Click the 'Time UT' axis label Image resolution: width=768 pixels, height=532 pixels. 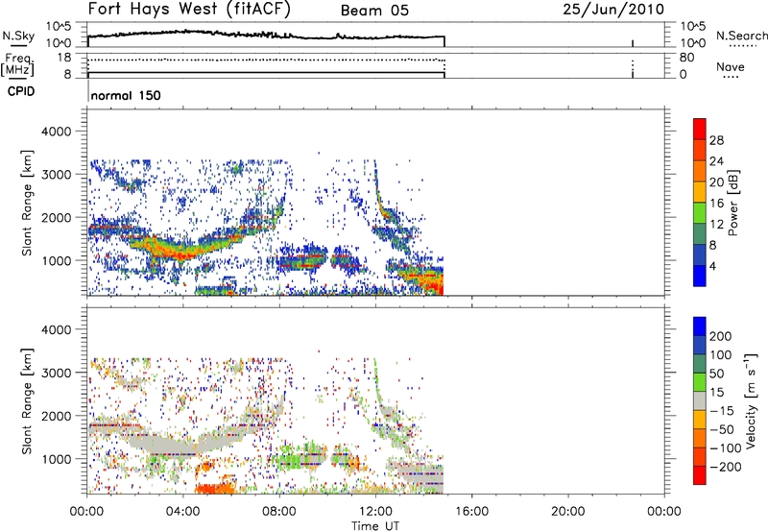point(375,526)
